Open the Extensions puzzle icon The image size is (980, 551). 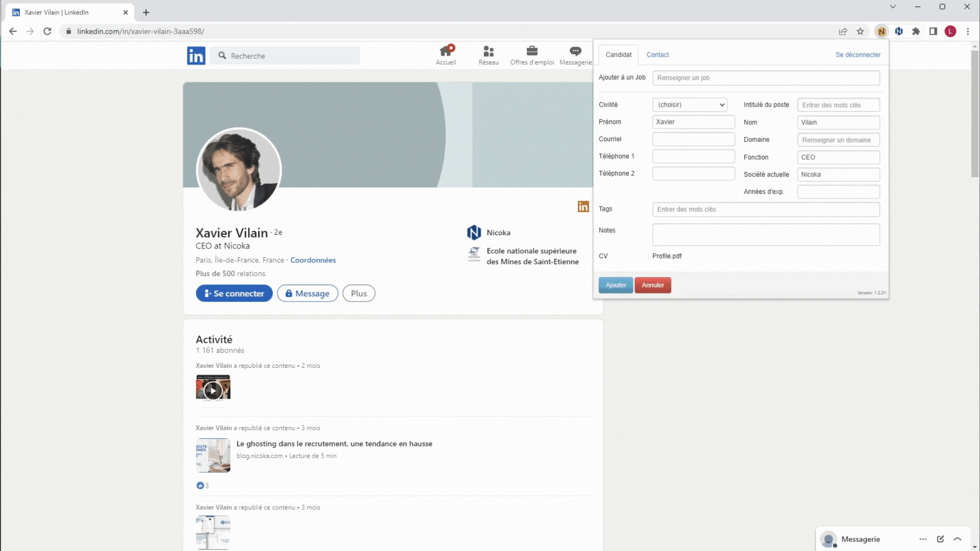(916, 31)
